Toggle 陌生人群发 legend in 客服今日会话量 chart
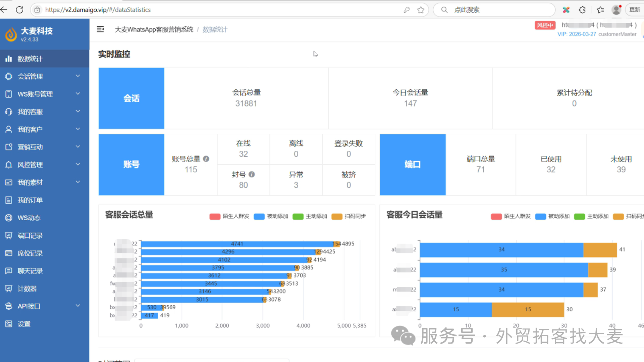Image resolution: width=644 pixels, height=362 pixels. click(x=511, y=217)
